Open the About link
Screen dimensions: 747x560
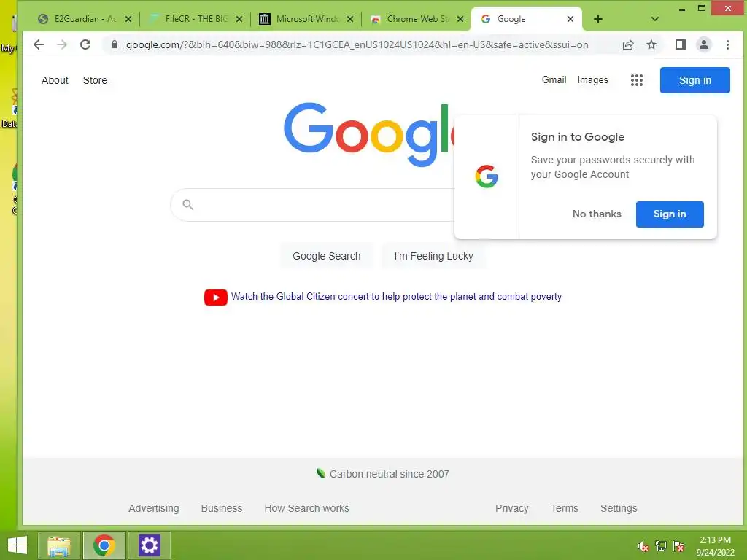(x=55, y=80)
